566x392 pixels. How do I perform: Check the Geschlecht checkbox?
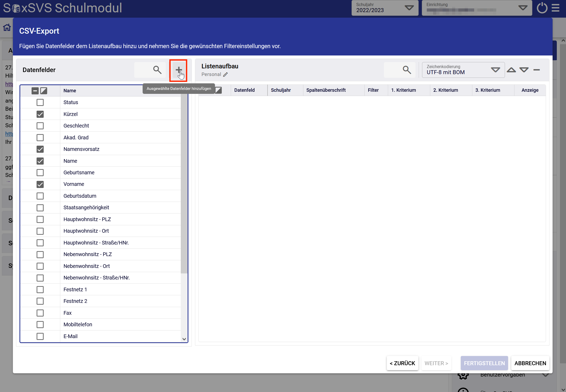coord(40,126)
